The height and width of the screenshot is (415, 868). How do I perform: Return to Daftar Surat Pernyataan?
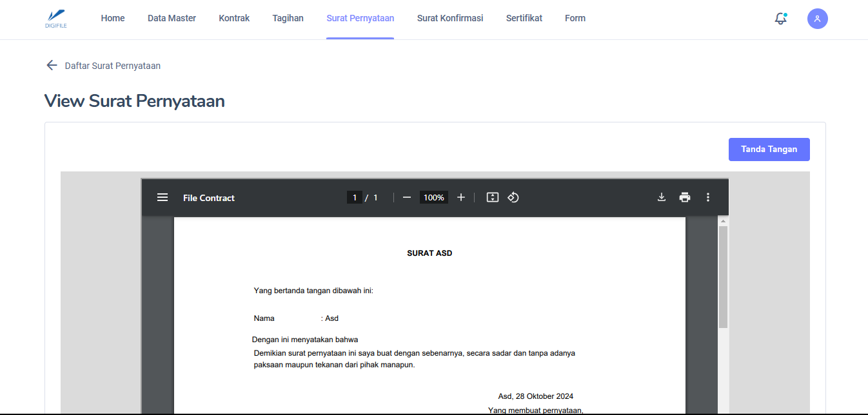click(112, 66)
